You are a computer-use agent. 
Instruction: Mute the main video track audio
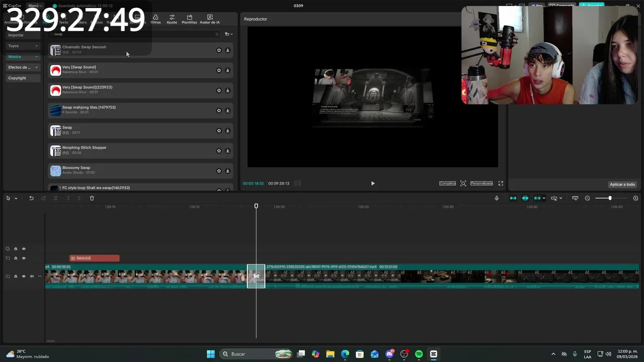click(x=32, y=277)
